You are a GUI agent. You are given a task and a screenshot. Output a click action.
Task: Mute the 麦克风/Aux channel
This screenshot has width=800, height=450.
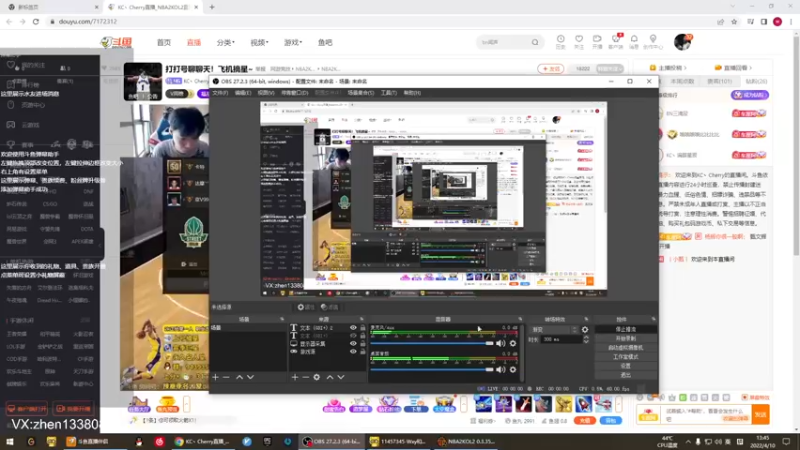tap(501, 343)
